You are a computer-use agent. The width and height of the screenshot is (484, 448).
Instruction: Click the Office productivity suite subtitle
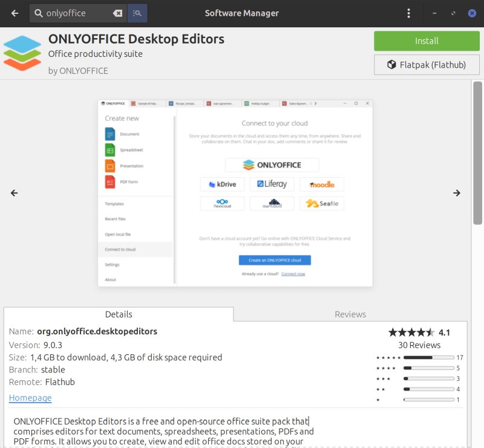(x=96, y=54)
